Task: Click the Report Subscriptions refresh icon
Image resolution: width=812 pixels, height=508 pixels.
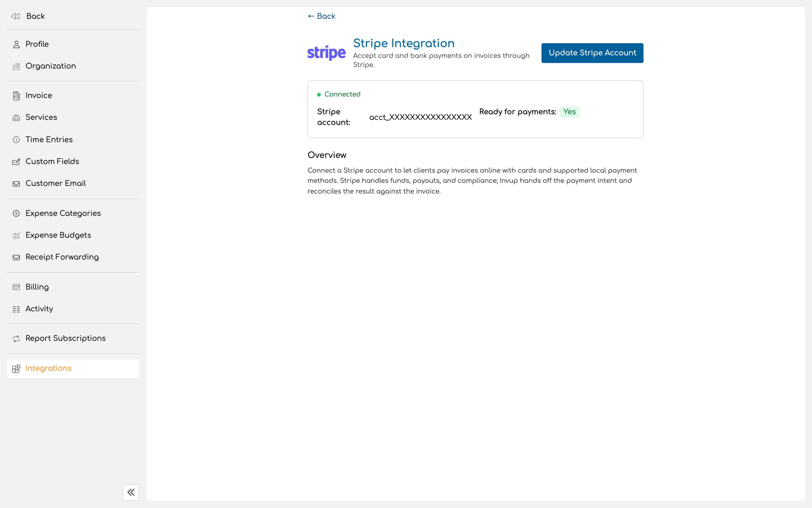Action: tap(16, 339)
